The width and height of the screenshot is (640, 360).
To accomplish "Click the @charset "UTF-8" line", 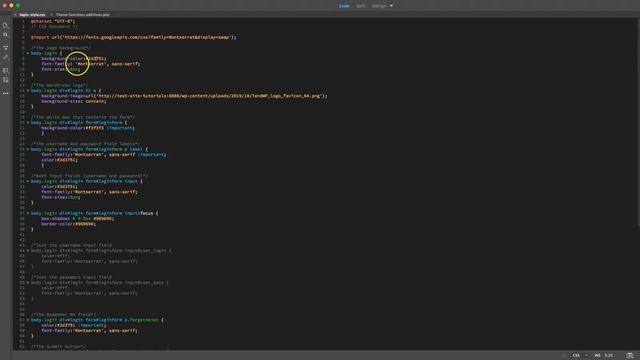I will [x=53, y=21].
